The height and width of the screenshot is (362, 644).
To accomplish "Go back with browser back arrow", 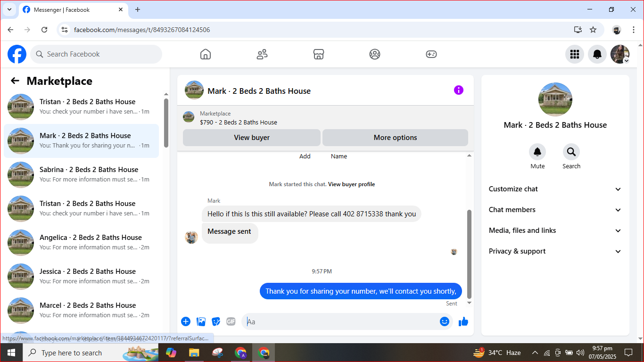I will pyautogui.click(x=10, y=30).
